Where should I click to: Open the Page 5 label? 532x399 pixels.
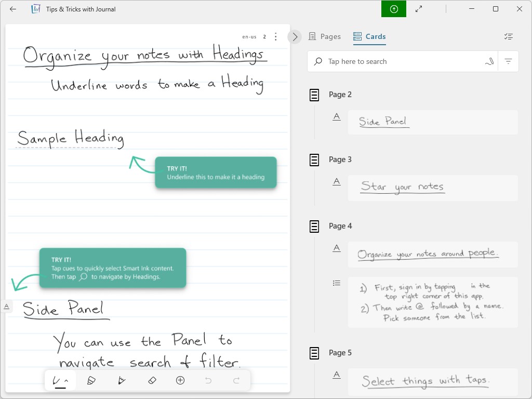340,353
